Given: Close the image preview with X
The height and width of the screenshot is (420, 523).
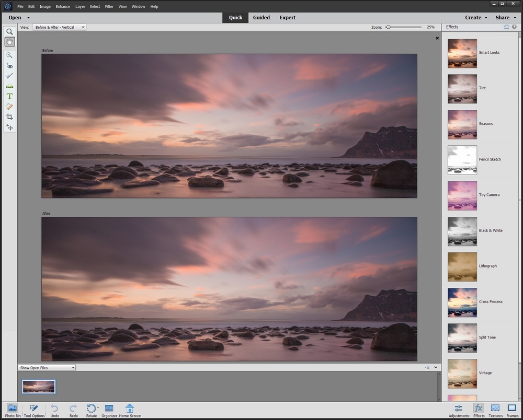Looking at the screenshot, I should [437, 38].
